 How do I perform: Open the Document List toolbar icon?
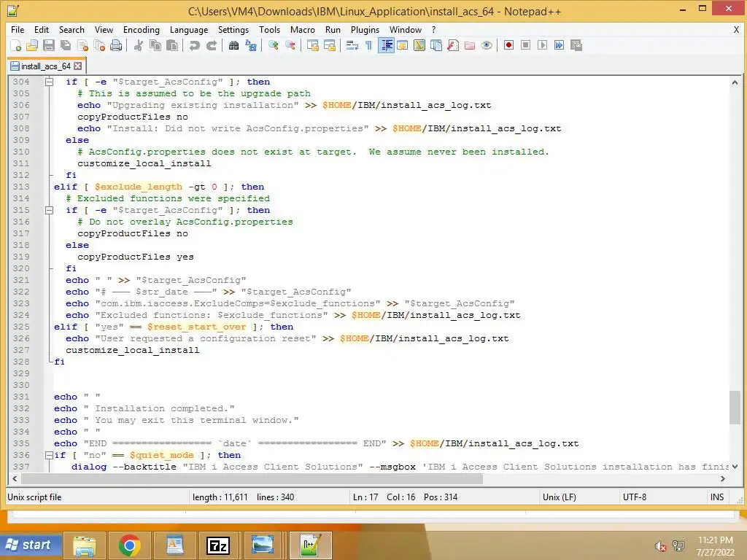[x=436, y=45]
